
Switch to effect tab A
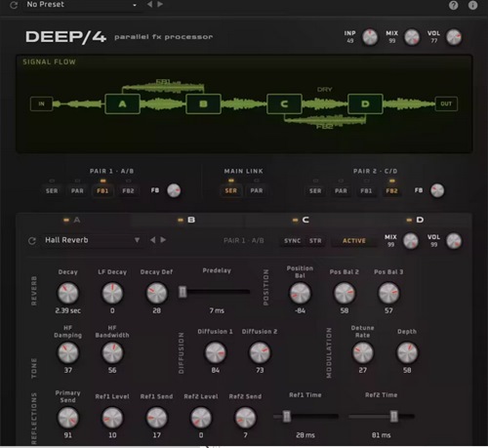[x=72, y=220]
